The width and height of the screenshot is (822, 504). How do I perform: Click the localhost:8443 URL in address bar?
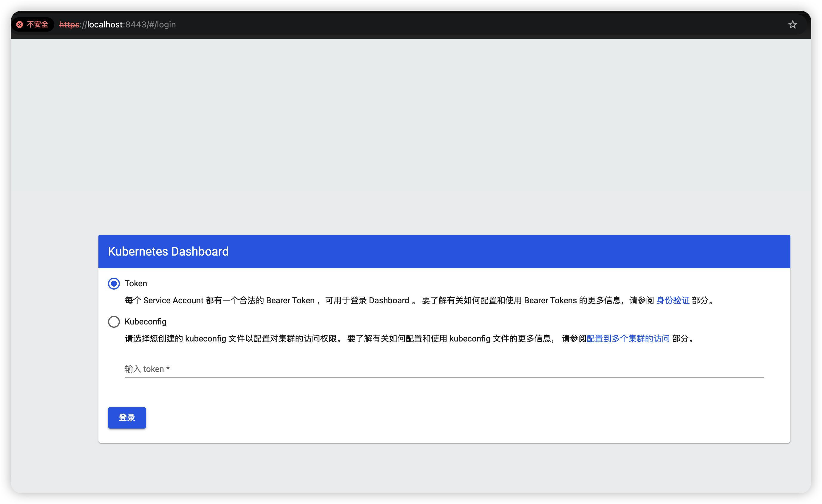tap(117, 24)
